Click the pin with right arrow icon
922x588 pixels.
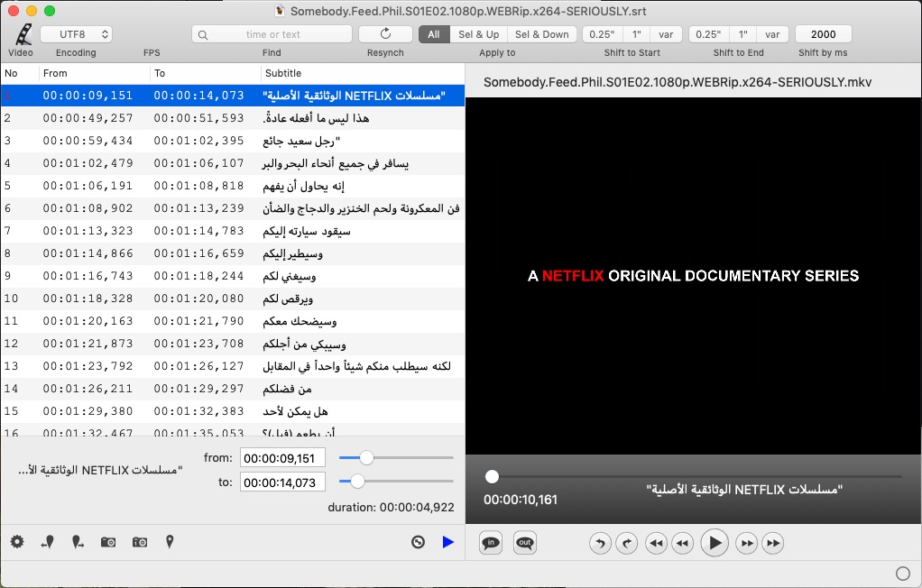(x=78, y=541)
